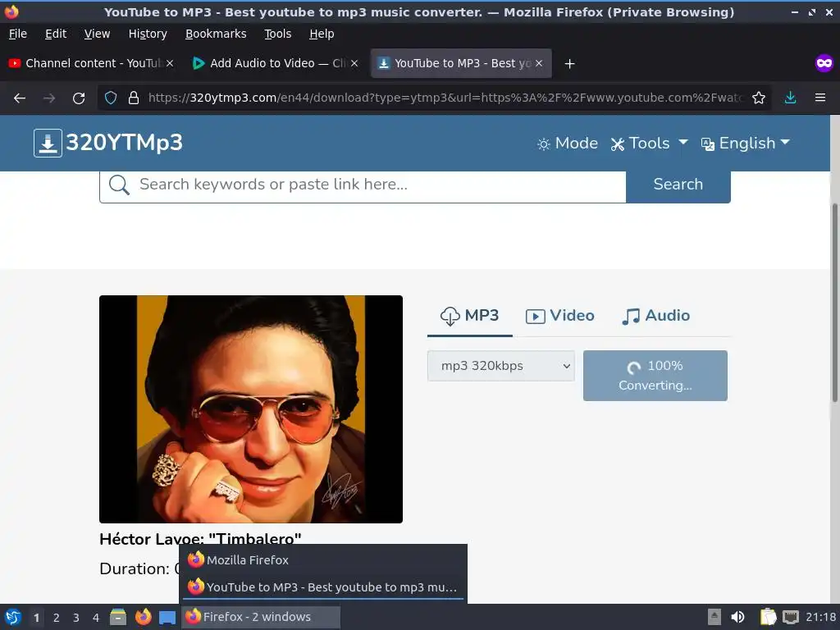840x630 pixels.
Task: Open the Help menu
Action: [322, 34]
